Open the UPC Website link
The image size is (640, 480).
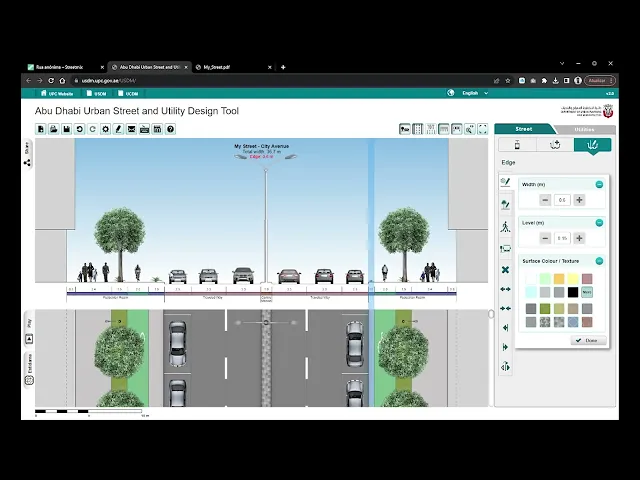click(57, 93)
